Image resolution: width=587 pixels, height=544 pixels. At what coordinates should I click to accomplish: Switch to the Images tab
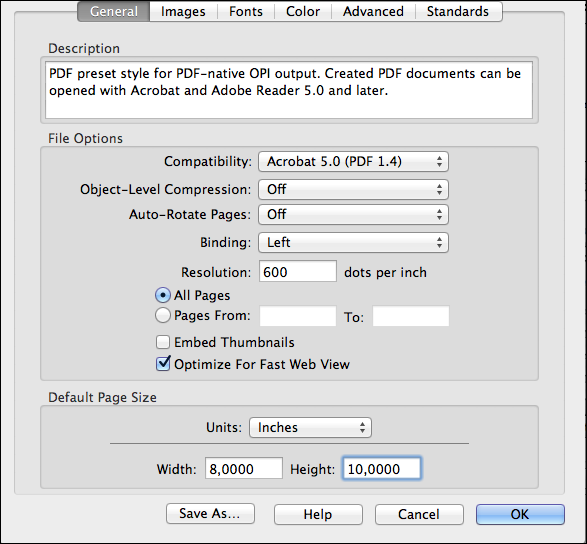tap(183, 11)
